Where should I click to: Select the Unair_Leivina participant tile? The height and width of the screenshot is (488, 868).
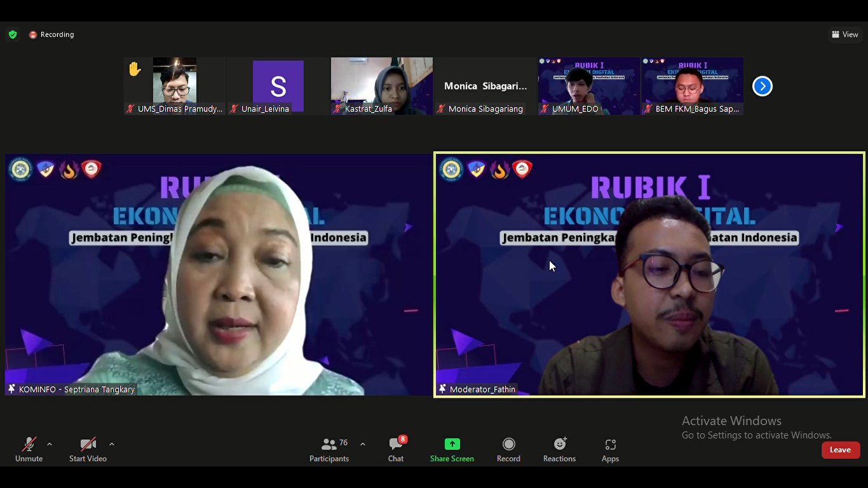278,86
